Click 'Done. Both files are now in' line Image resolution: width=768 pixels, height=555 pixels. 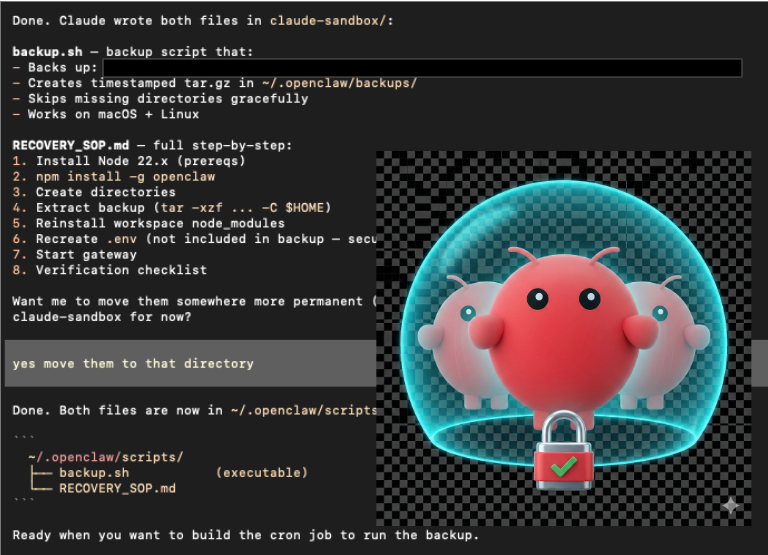point(194,410)
